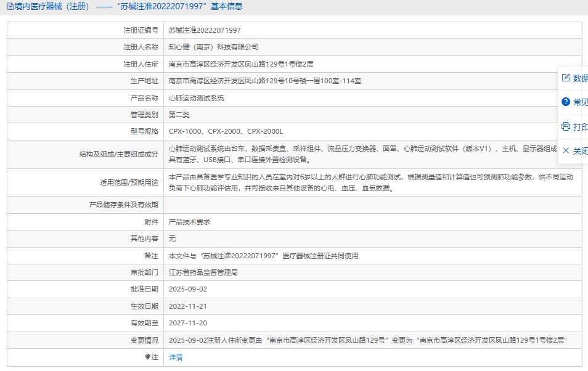588x371 pixels.
Task: Click the 注册人名称 field label
Action: (x=141, y=47)
